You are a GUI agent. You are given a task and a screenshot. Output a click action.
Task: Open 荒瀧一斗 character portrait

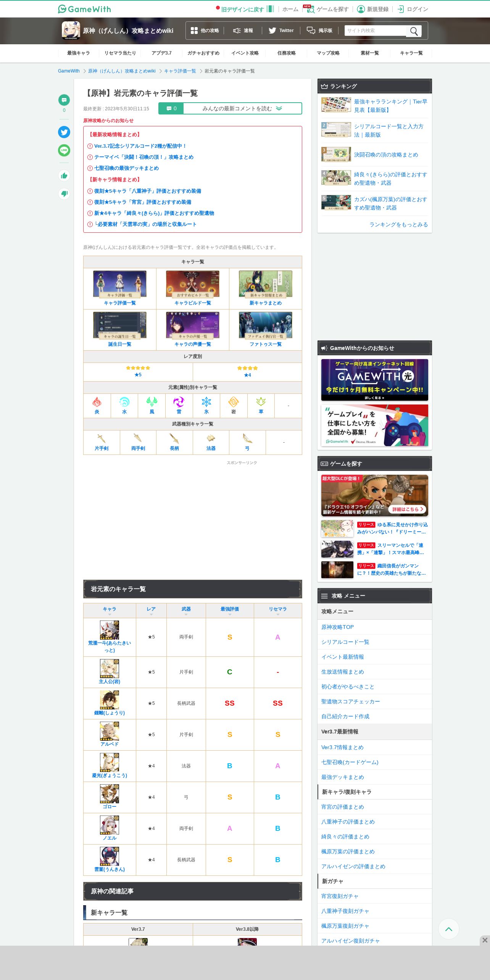coord(110,630)
